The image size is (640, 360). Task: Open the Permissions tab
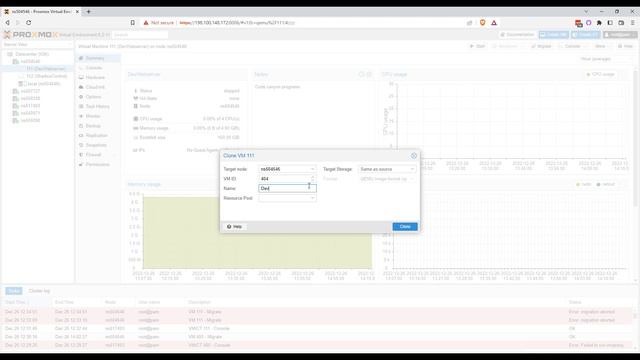pyautogui.click(x=98, y=164)
